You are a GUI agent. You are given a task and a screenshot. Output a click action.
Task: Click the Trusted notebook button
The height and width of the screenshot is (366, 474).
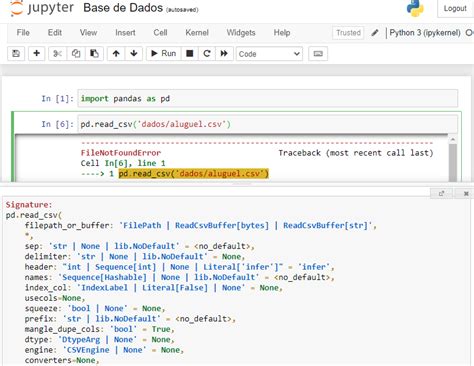(348, 33)
